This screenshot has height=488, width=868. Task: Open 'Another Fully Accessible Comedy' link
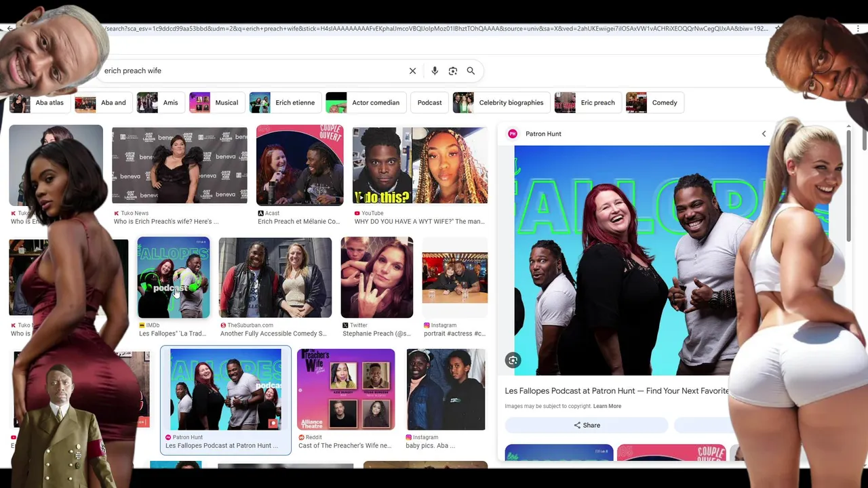pos(273,333)
